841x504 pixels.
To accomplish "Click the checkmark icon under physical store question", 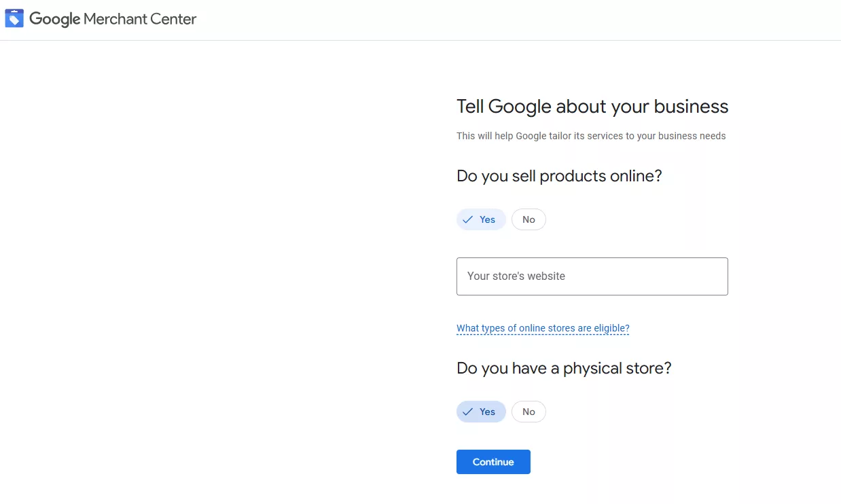I will point(467,412).
